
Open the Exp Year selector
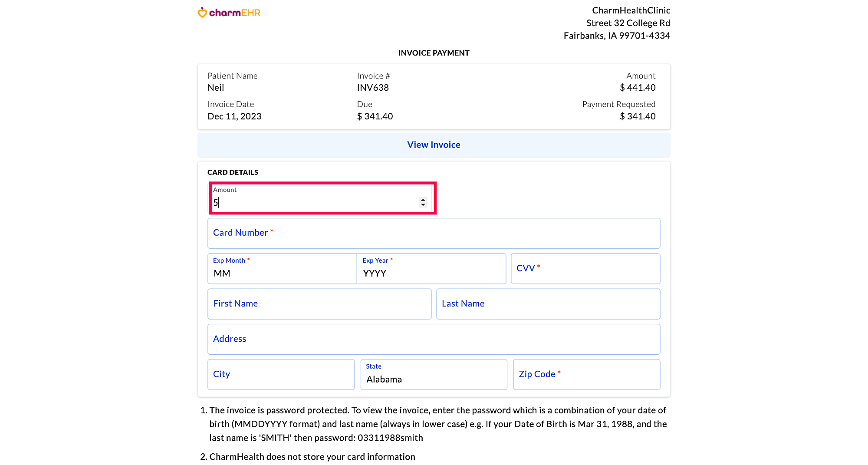click(x=431, y=273)
